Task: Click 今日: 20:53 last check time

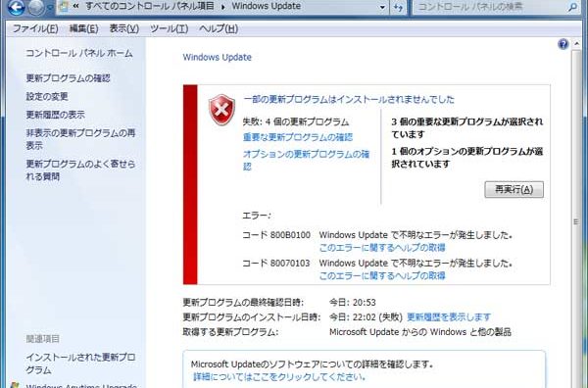Action: (353, 302)
